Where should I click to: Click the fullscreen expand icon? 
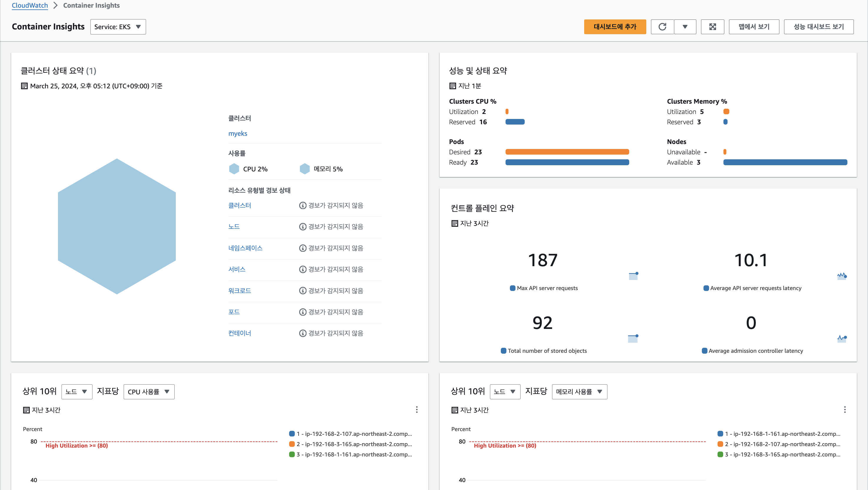(x=712, y=27)
